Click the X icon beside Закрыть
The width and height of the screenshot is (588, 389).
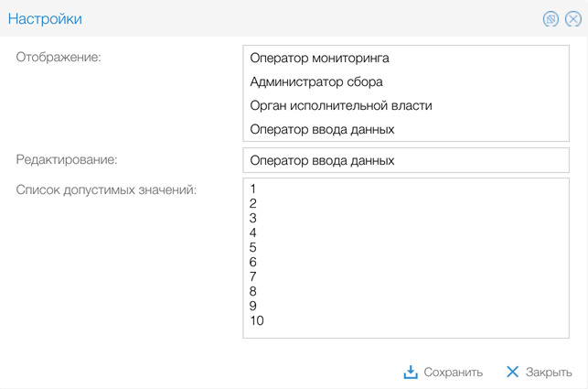pos(512,373)
